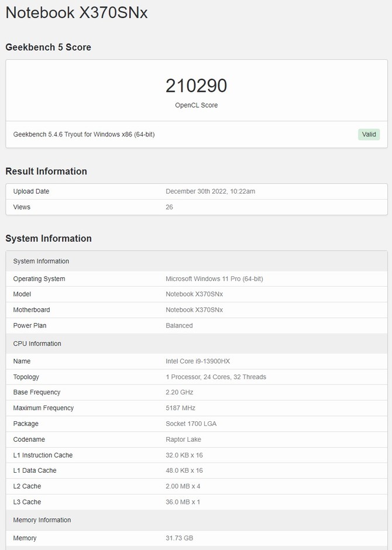This screenshot has width=392, height=550.
Task: Click the 'Upload Date' label
Action: point(31,191)
